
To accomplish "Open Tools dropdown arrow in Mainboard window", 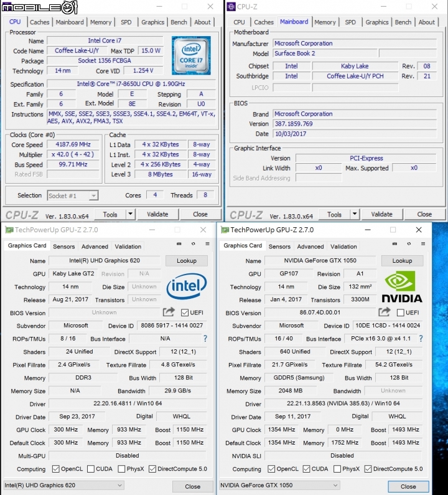I will point(355,214).
